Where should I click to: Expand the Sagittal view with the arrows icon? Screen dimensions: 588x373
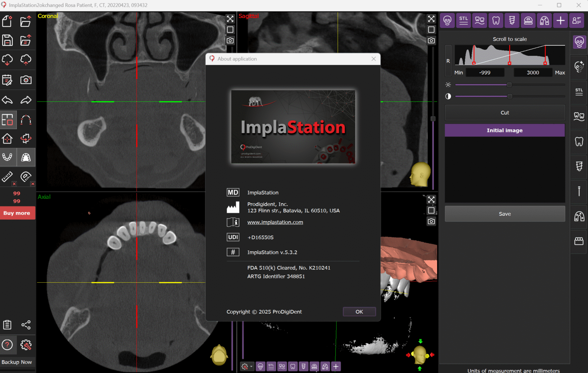431,19
